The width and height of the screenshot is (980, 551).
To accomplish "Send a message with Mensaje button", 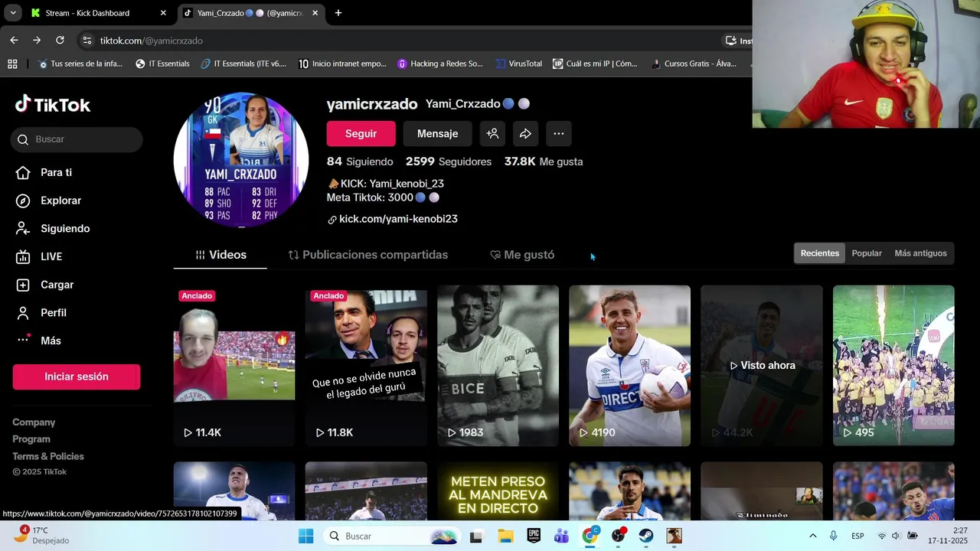I will [x=437, y=133].
